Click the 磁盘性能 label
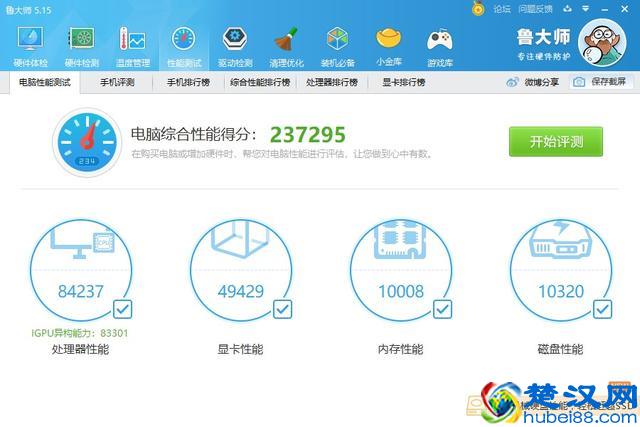 [x=560, y=349]
